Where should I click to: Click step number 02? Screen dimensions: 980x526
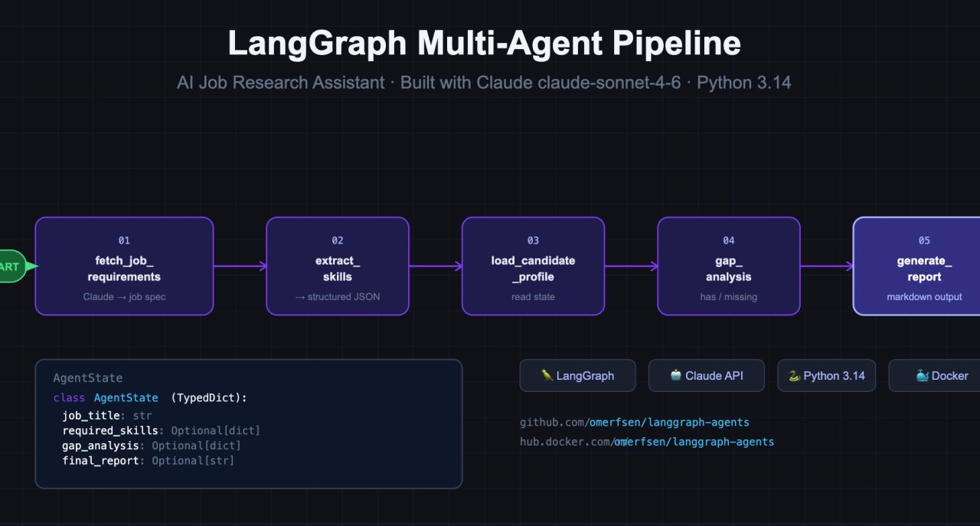[x=338, y=240]
